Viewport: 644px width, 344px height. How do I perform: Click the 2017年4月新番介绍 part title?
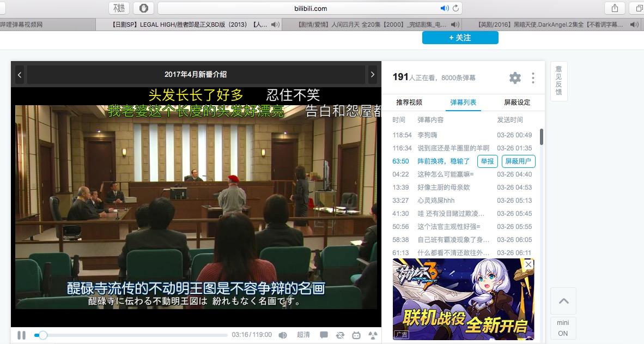(196, 74)
